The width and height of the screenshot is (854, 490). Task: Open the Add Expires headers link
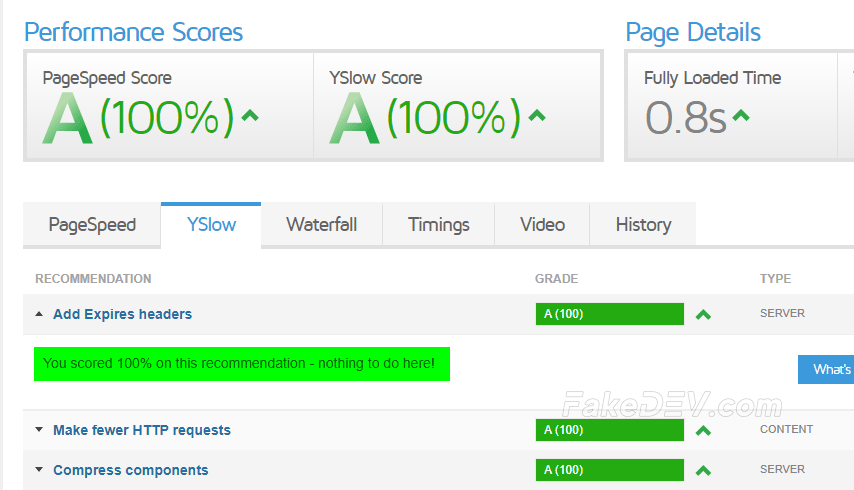tap(123, 314)
